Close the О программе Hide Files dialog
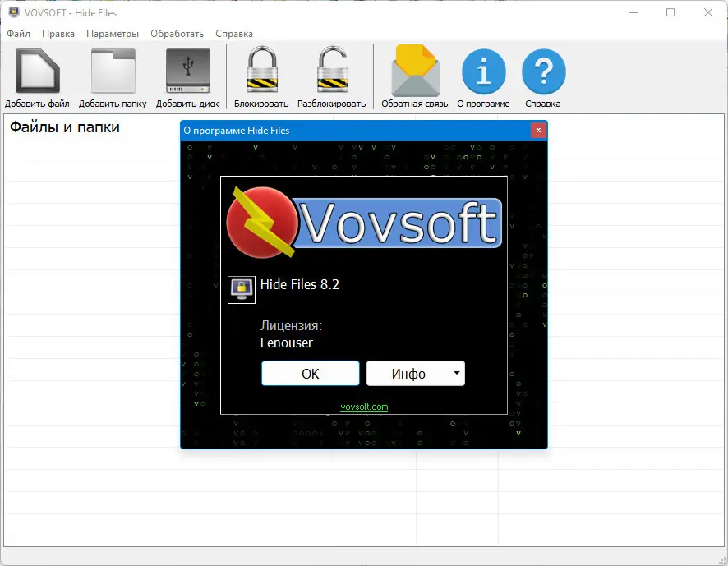 click(x=538, y=131)
